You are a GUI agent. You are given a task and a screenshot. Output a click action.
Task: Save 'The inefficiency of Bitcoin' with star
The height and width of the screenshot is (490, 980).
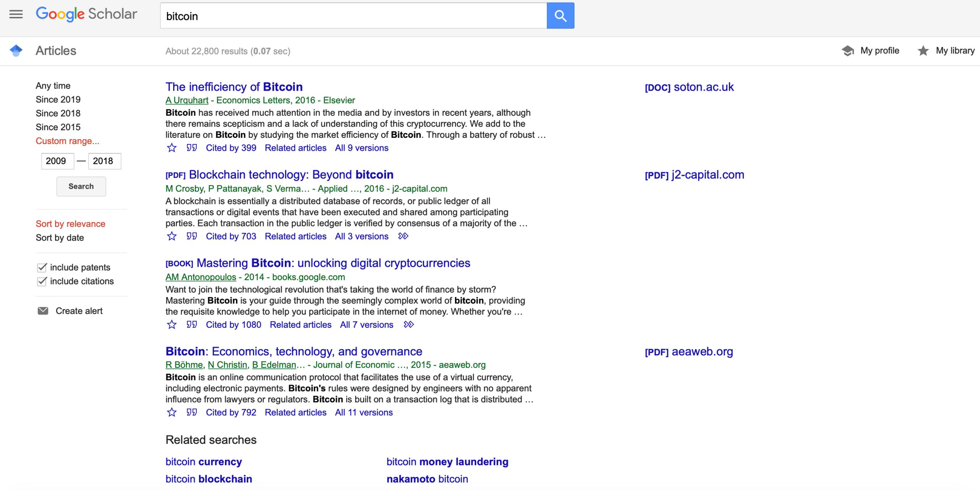click(172, 148)
